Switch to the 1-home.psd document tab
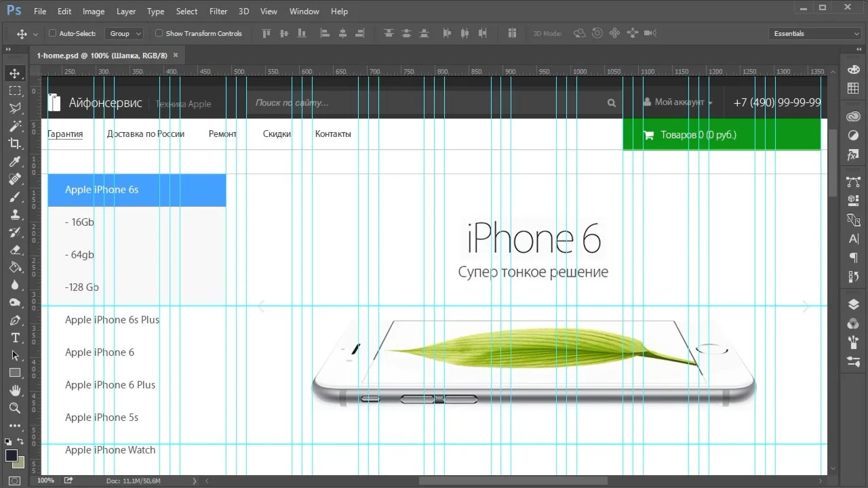The height and width of the screenshot is (488, 868). [101, 56]
